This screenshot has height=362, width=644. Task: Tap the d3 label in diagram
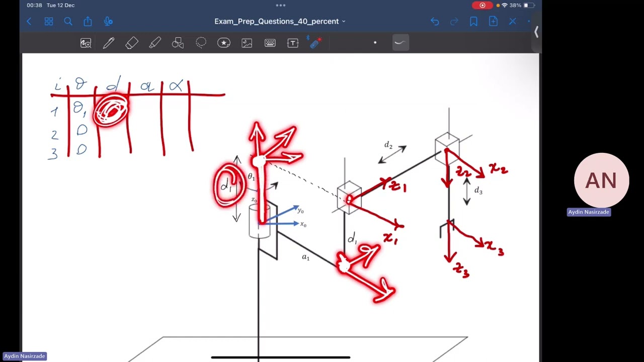(478, 191)
